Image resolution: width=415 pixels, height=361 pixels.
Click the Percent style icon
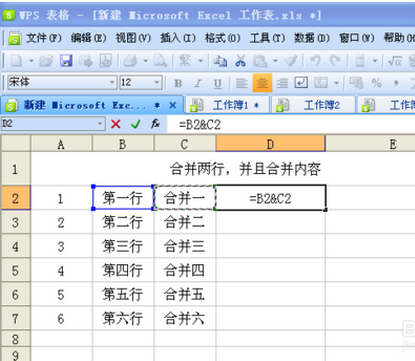[377, 83]
